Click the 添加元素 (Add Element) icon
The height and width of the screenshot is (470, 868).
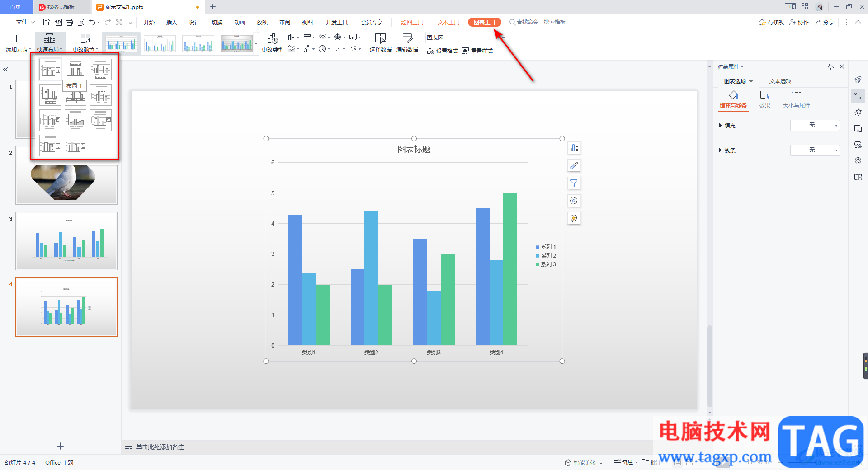pos(18,38)
